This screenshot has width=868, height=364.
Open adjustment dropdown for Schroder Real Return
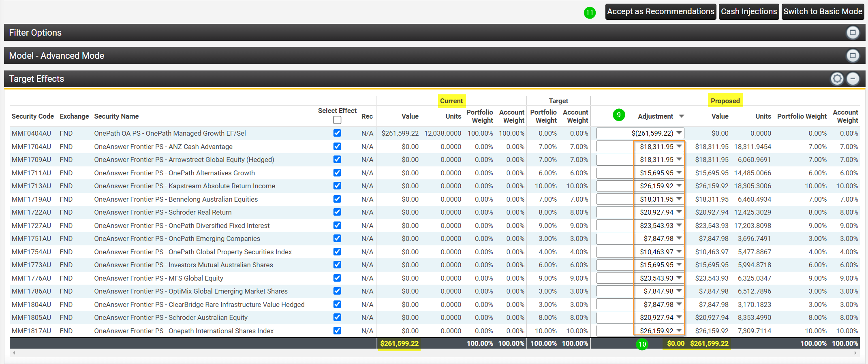click(x=679, y=212)
